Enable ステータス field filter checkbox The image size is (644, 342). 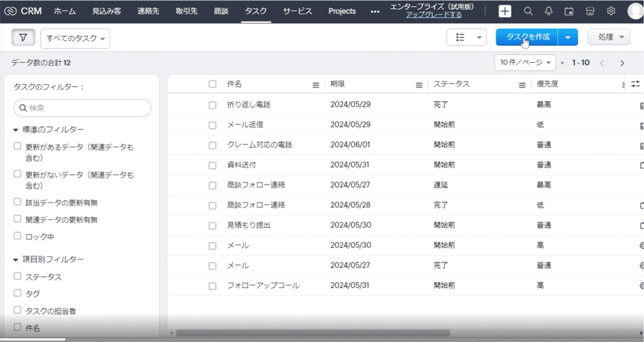tap(17, 276)
